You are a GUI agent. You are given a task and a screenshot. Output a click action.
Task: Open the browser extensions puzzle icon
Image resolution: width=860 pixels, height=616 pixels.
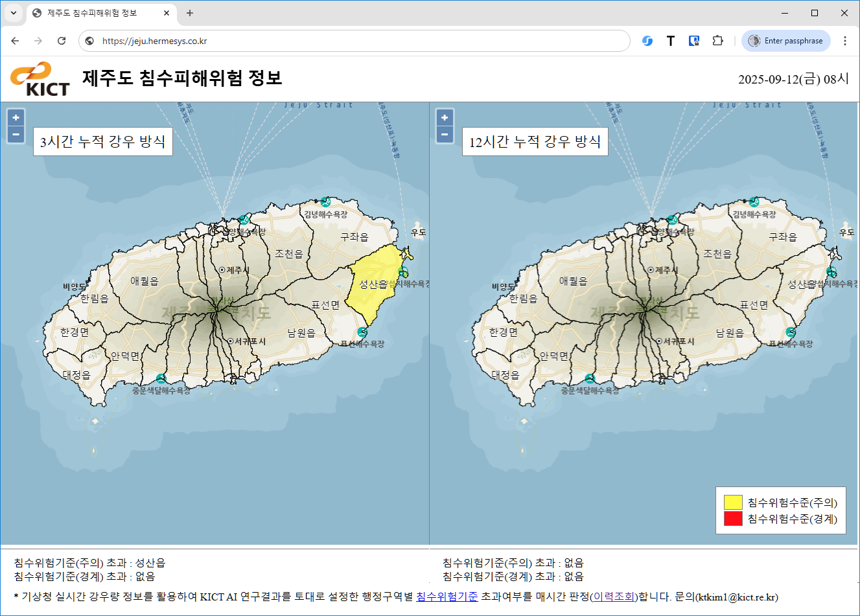[x=717, y=41]
